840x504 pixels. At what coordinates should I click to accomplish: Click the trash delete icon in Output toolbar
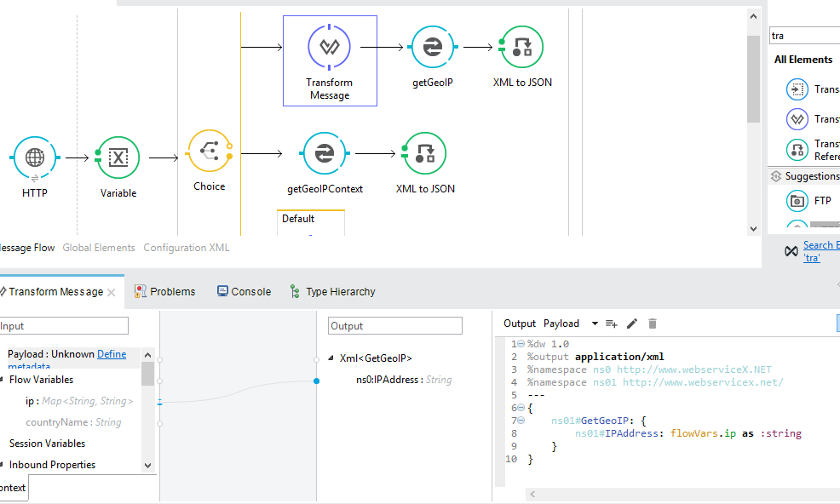653,324
